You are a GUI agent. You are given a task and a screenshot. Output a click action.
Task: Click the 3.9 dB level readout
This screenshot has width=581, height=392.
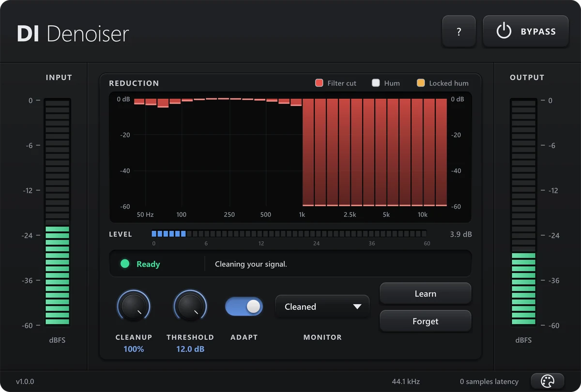pyautogui.click(x=460, y=234)
